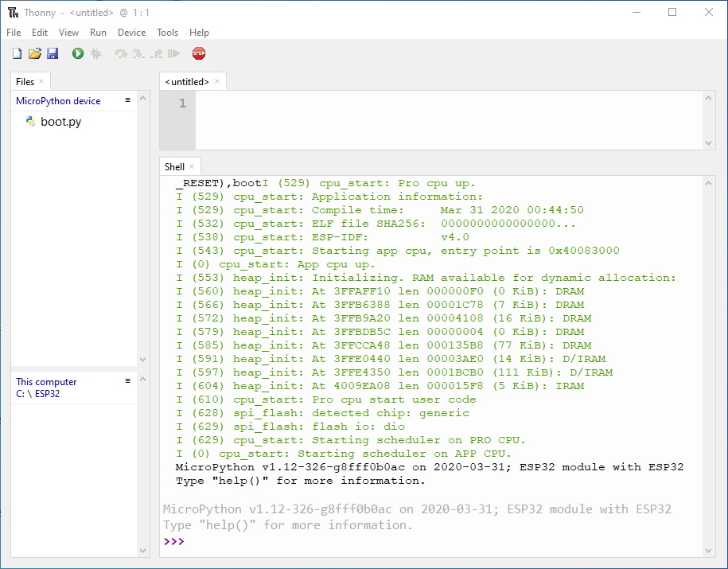Click the gray MicroPython v1.12 version banner

click(x=417, y=509)
